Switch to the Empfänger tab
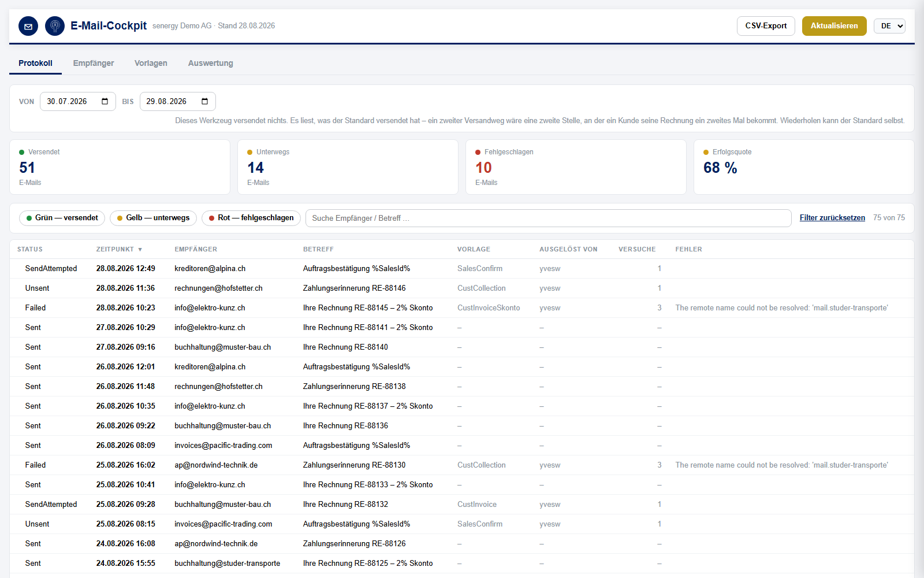 point(94,63)
